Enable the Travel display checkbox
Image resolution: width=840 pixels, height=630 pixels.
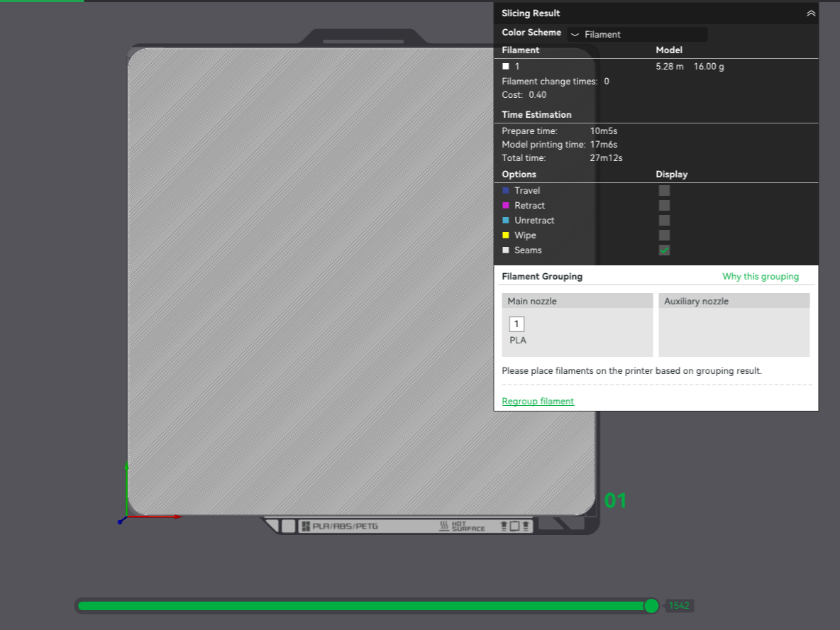point(664,191)
